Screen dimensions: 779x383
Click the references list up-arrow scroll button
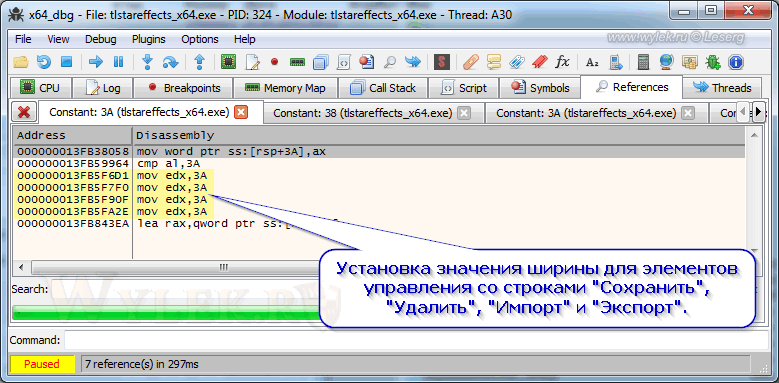point(754,135)
